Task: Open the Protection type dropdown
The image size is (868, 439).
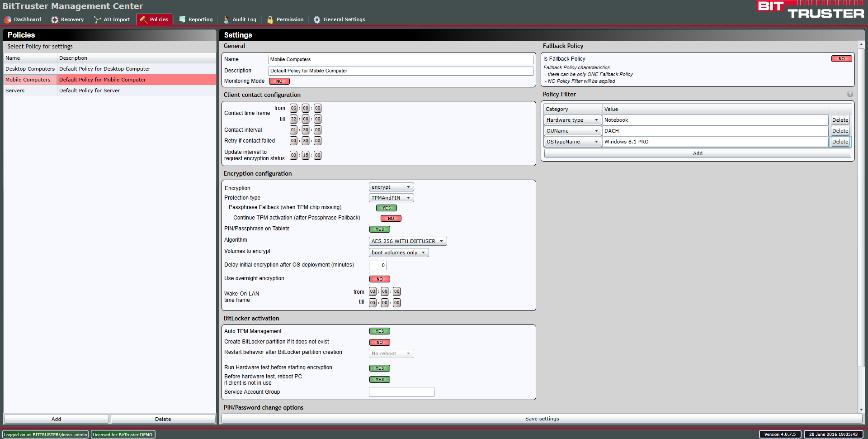Action: click(391, 198)
